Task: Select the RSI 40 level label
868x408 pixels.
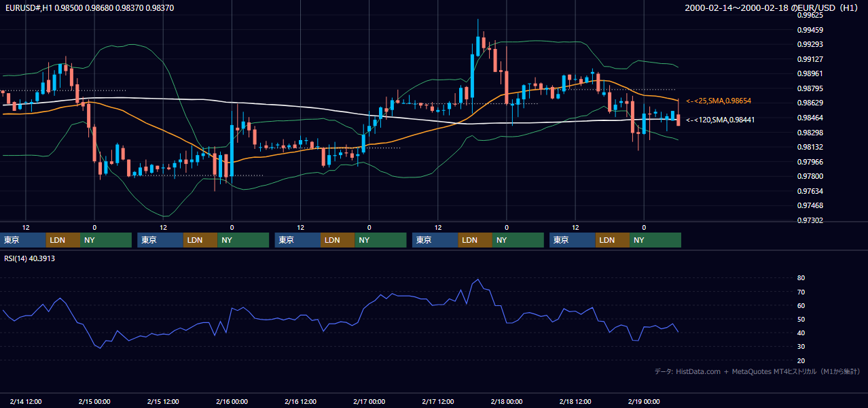Action: click(x=801, y=333)
